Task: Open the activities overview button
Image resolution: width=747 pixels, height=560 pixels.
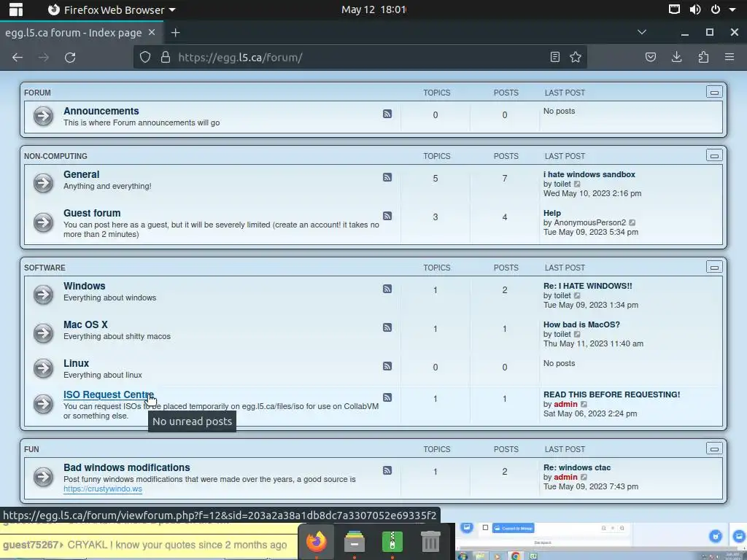Action: [16, 9]
